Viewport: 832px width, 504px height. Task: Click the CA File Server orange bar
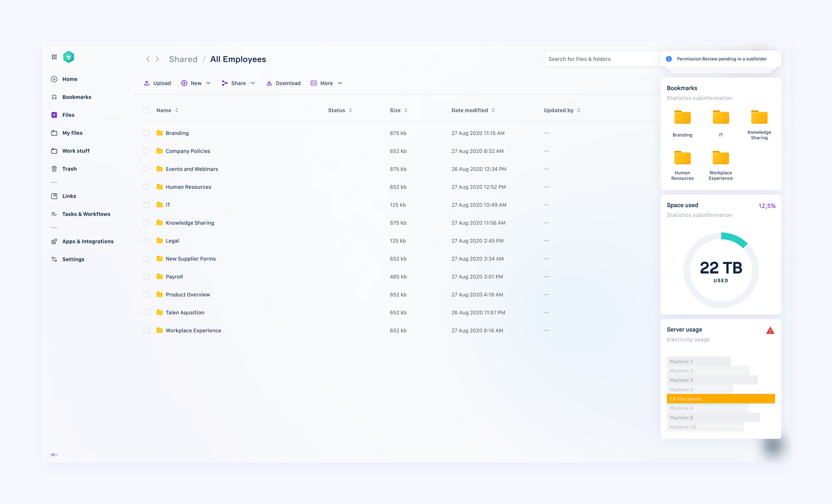tap(720, 399)
